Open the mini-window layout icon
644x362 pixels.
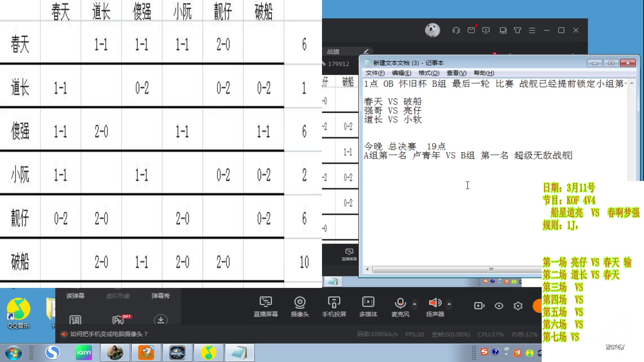(503, 31)
